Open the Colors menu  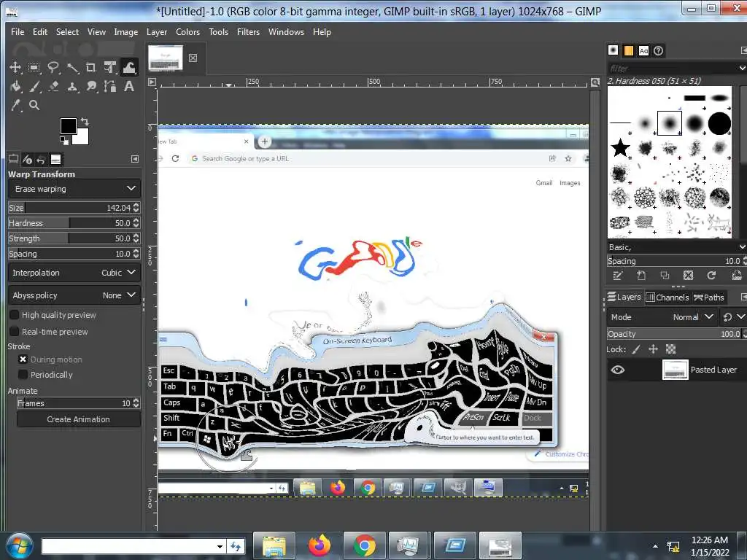pos(187,32)
